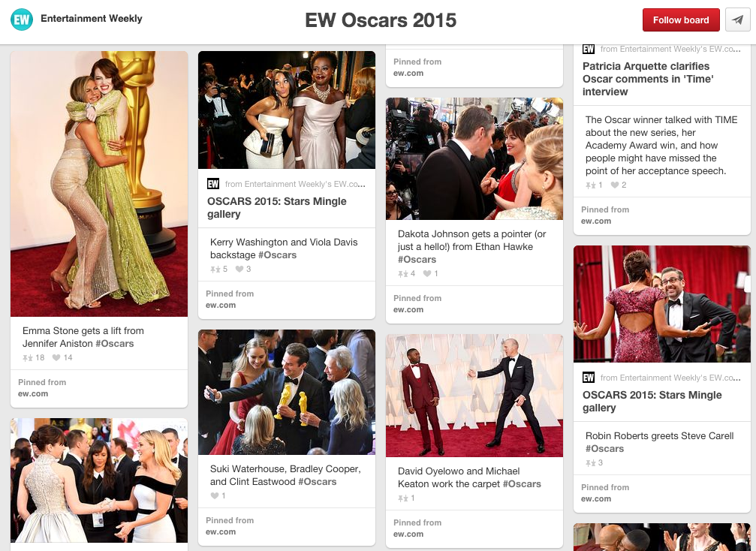The width and height of the screenshot is (756, 551).
Task: Click the EW icon above the Kerry Washington caption
Action: pos(213,184)
